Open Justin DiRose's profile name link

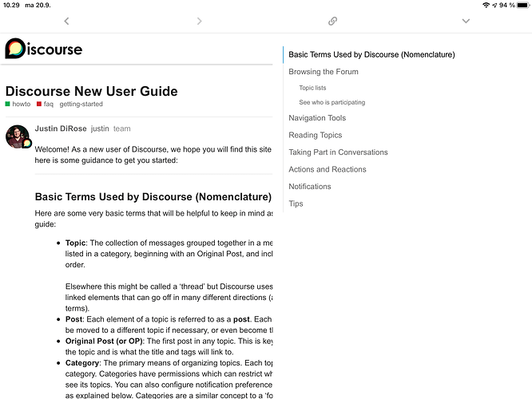(x=61, y=128)
